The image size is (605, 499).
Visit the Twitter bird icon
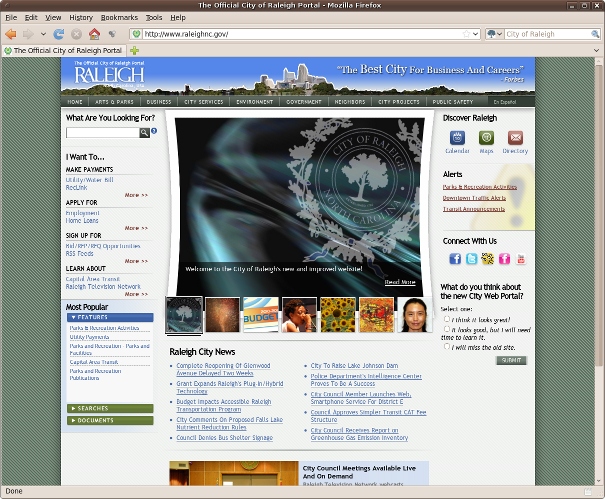click(471, 259)
